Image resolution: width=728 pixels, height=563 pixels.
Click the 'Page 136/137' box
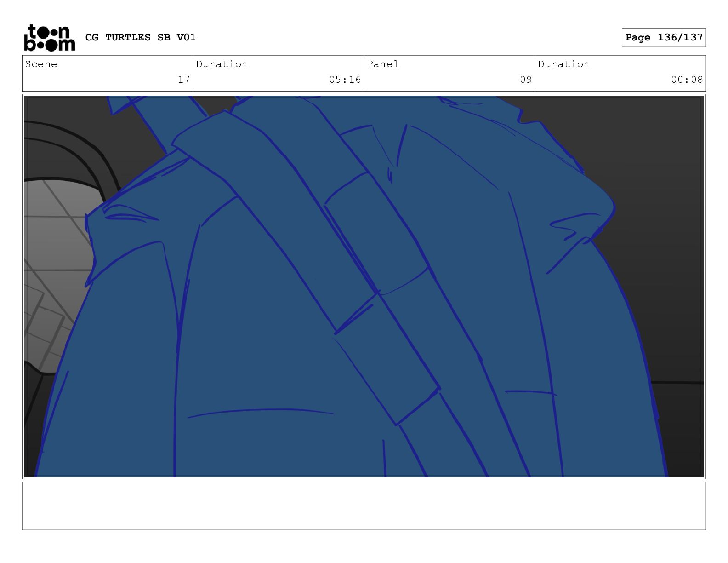click(664, 38)
